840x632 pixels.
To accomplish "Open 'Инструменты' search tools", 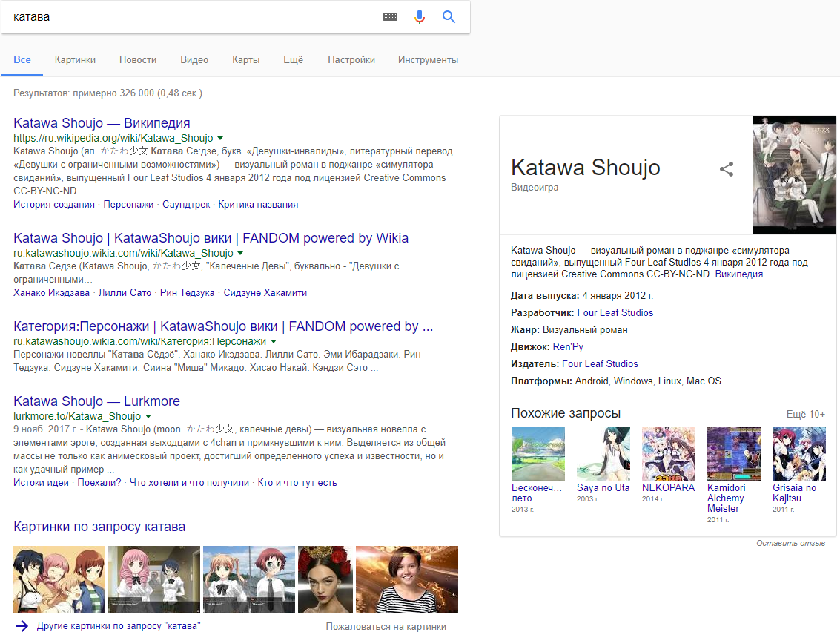I will point(428,59).
